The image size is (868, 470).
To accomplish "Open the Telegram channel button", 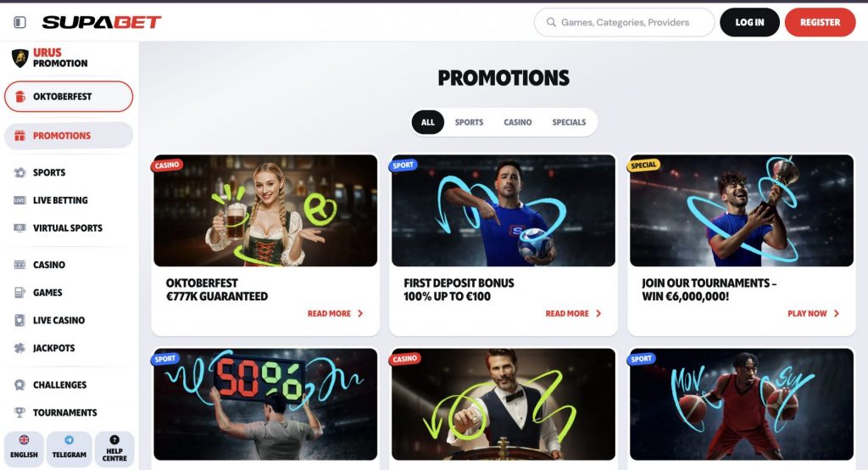I will [70, 449].
